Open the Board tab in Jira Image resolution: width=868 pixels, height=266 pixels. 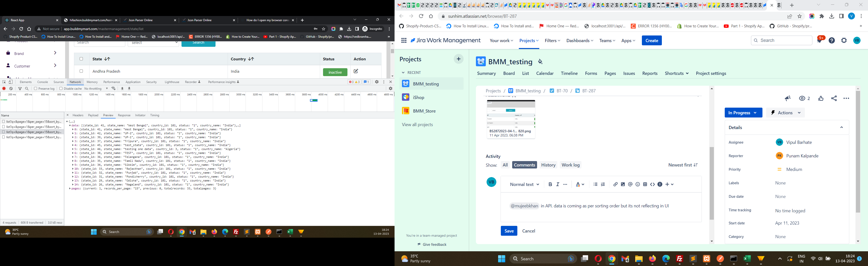(x=509, y=73)
